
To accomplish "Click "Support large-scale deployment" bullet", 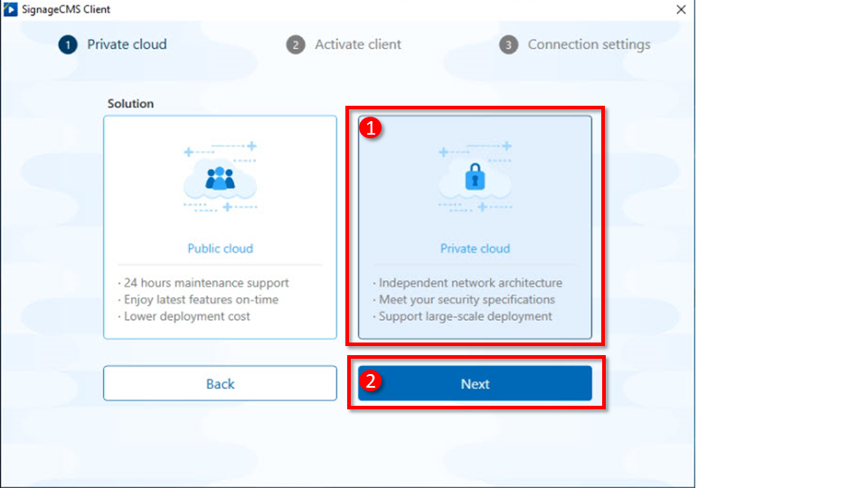I will click(464, 316).
